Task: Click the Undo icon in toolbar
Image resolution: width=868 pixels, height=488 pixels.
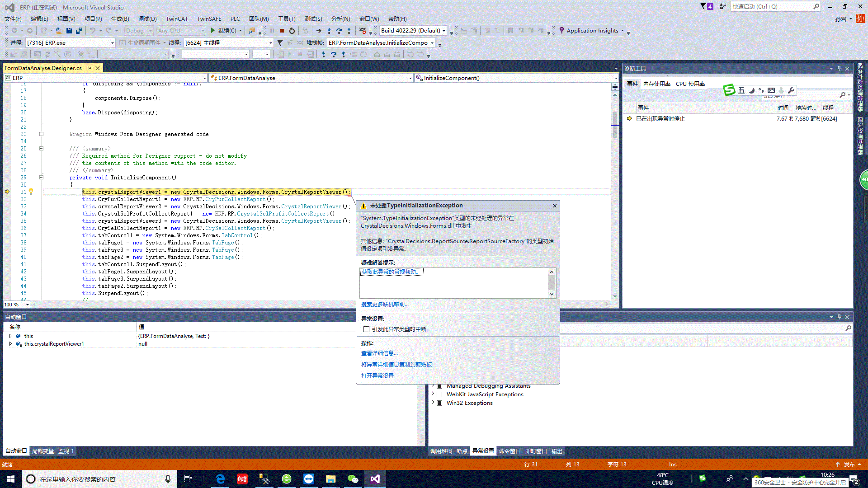Action: [93, 31]
